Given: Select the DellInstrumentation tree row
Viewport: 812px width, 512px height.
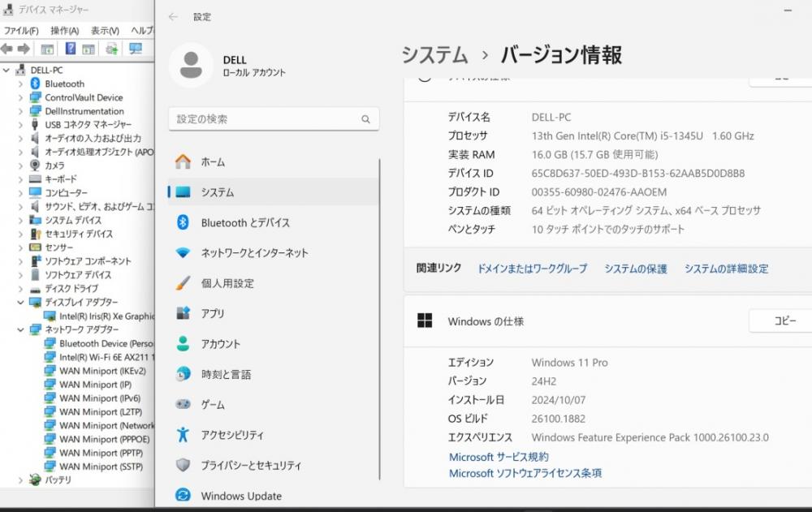Looking at the screenshot, I should click(x=84, y=111).
